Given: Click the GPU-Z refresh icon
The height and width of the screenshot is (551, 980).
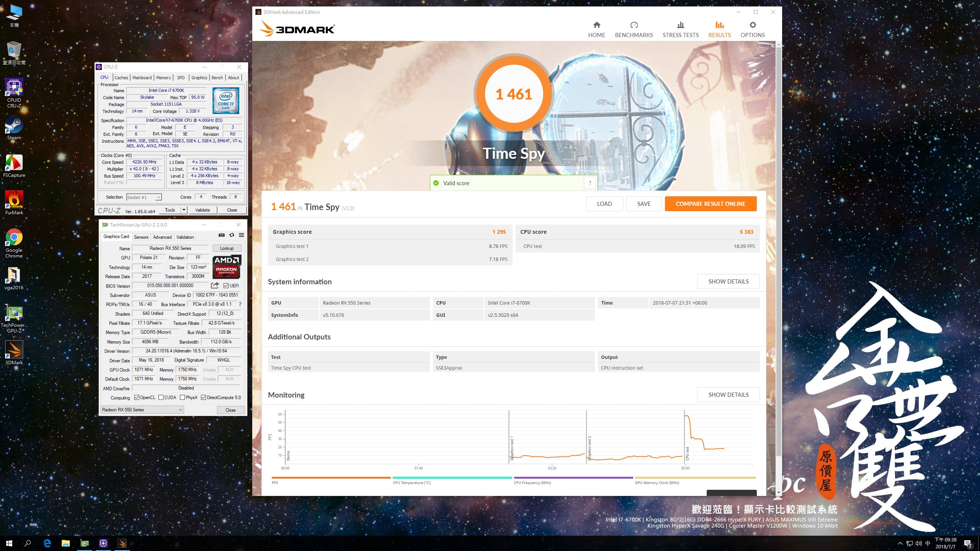Looking at the screenshot, I should coord(232,235).
